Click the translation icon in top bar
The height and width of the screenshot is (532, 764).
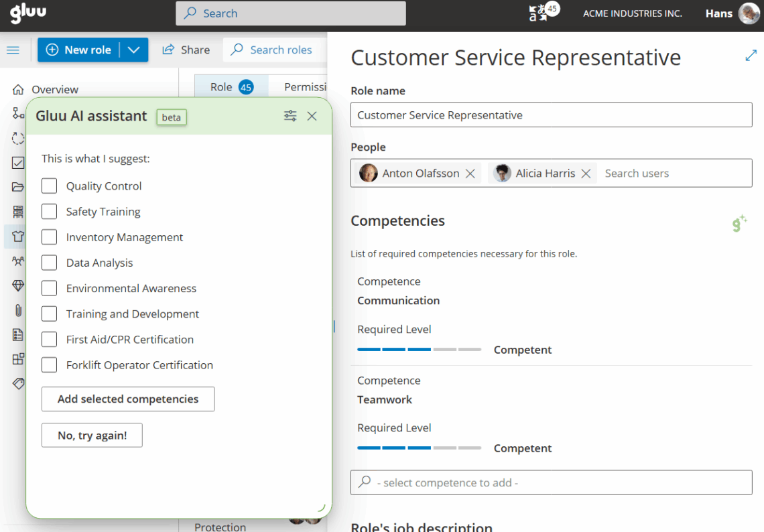click(x=537, y=13)
